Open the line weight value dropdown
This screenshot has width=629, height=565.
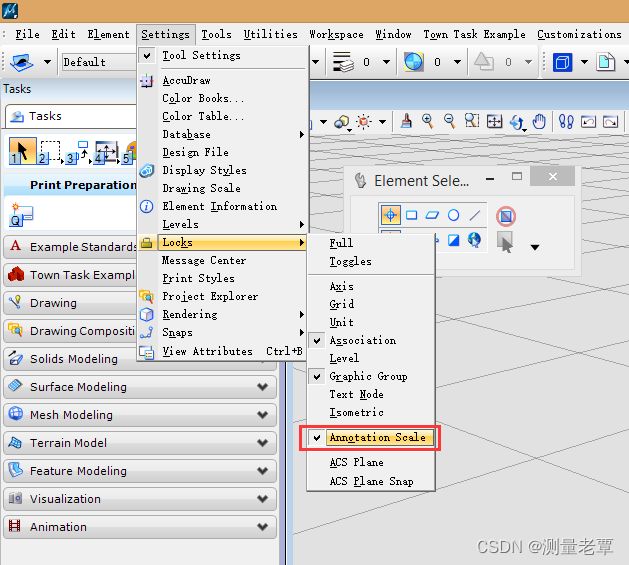[386, 62]
